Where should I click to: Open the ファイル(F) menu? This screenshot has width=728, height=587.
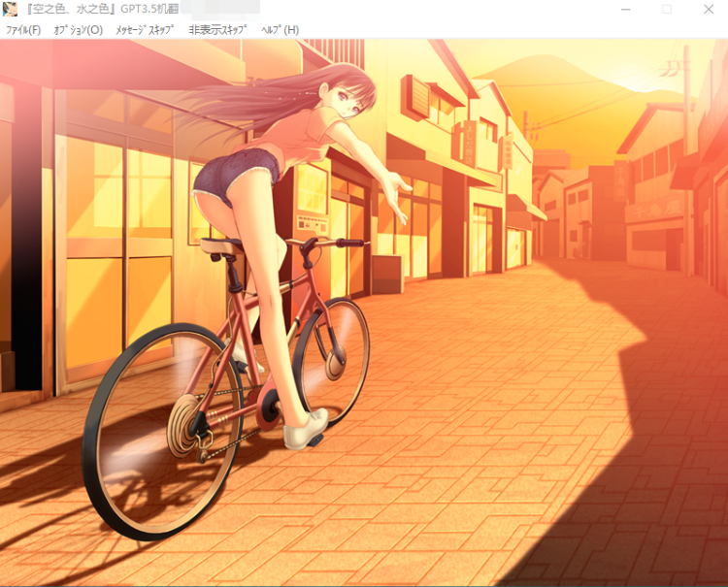click(23, 30)
